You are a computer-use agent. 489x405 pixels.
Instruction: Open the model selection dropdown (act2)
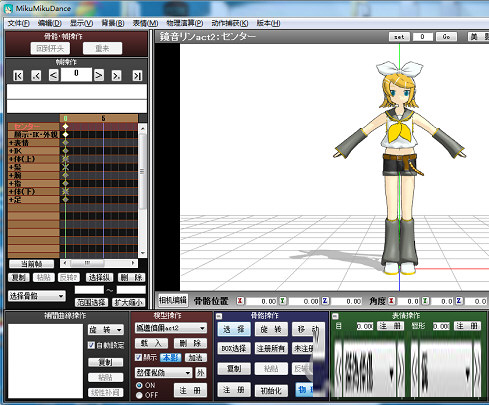point(171,328)
